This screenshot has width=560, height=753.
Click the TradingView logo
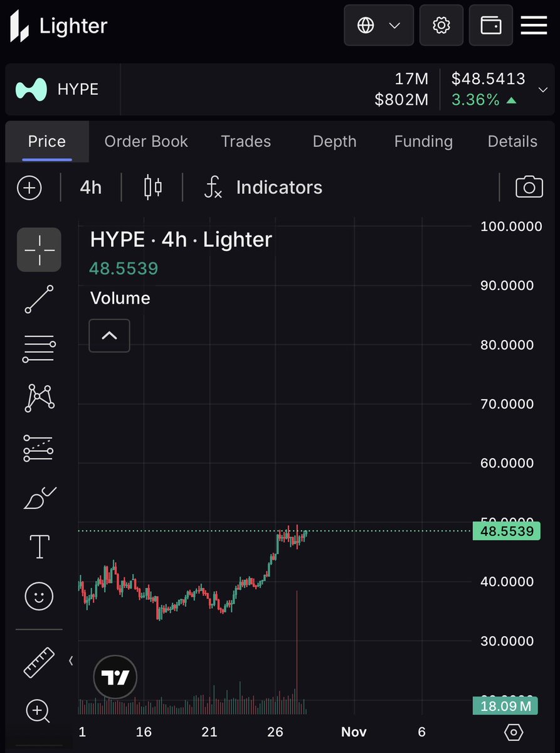pos(115,678)
